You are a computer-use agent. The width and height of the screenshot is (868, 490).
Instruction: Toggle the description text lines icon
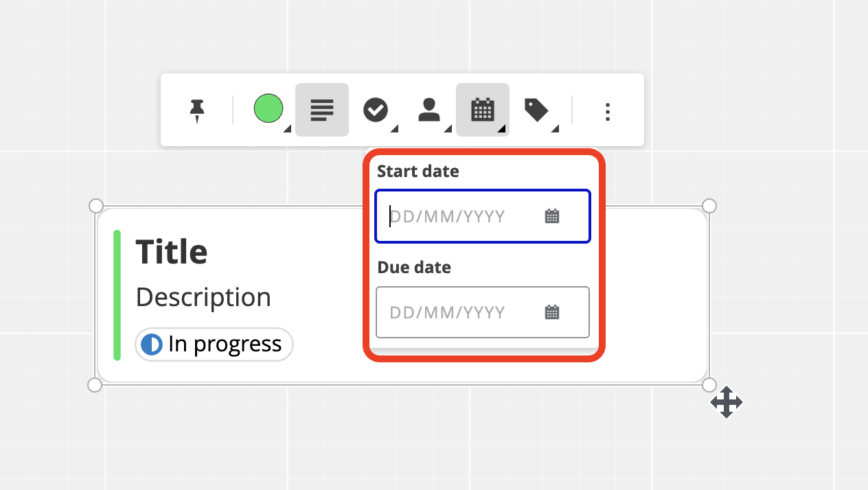pyautogui.click(x=322, y=110)
